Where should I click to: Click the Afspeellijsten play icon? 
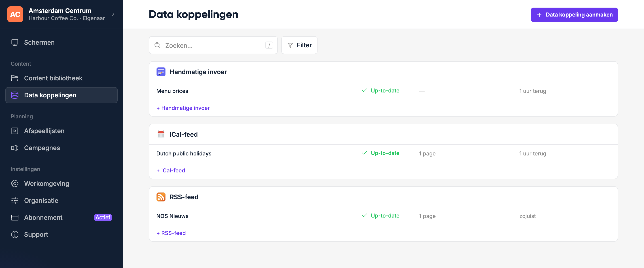(x=15, y=131)
